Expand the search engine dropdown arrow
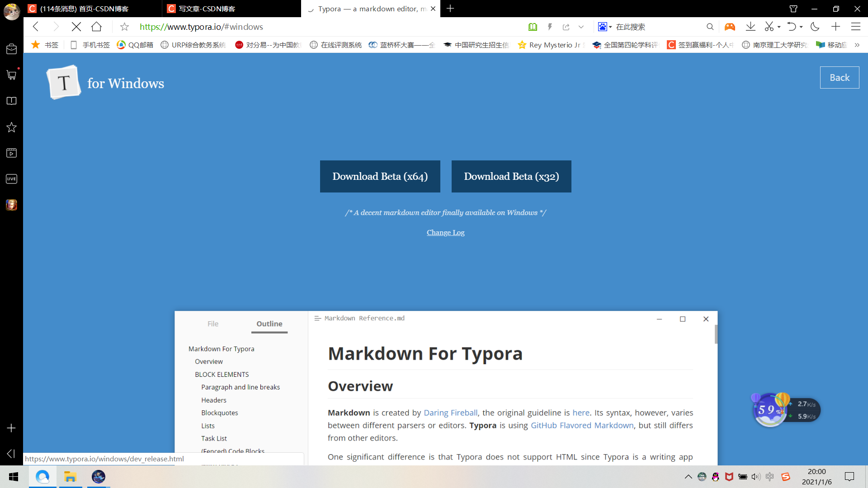Viewport: 868px width, 488px height. [610, 27]
